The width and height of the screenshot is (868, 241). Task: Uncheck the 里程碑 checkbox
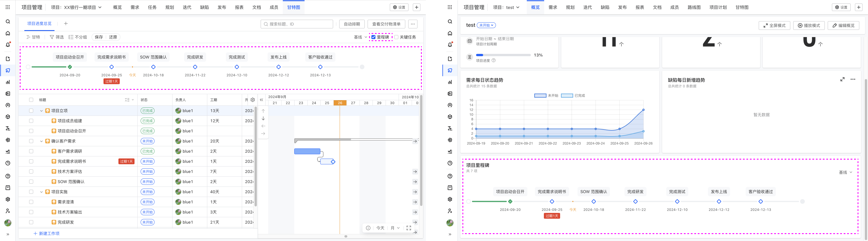[x=373, y=37]
